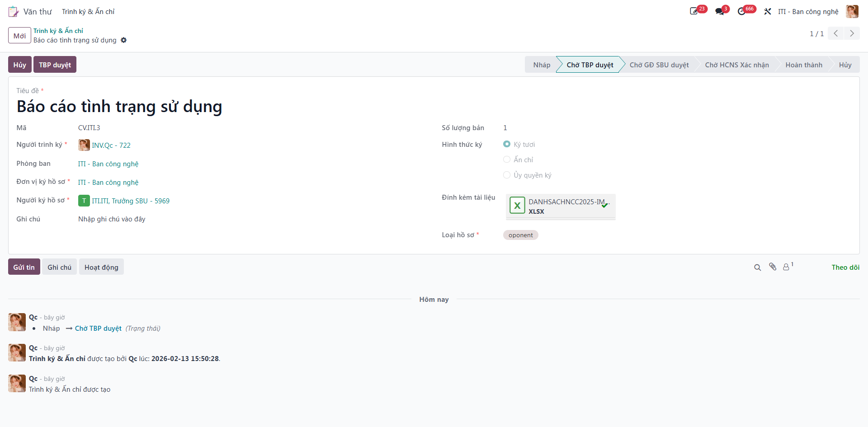Click the INV.Qc presenter avatar
This screenshot has height=427, width=868.
84,145
